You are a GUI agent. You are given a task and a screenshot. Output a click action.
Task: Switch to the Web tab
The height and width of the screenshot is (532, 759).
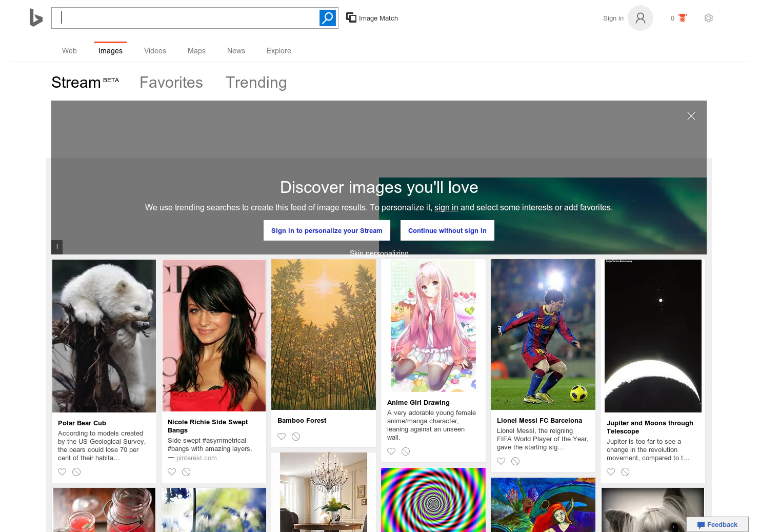coord(69,51)
